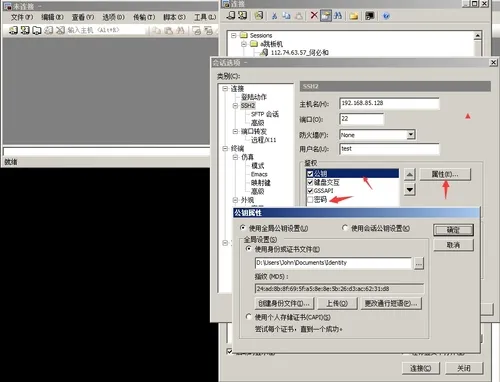Viewport: 500px width, 382px height.
Task: Collapse the Sessions root folder
Action: pos(234,35)
